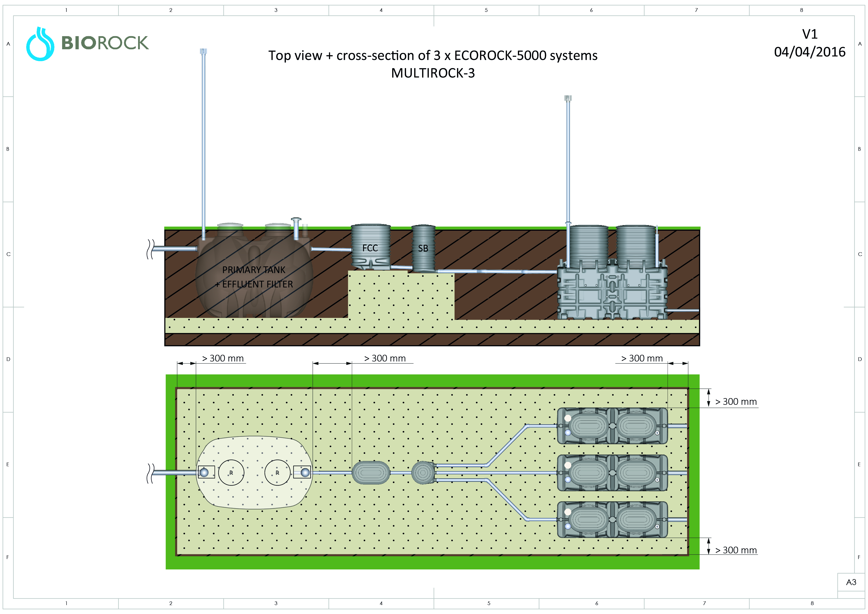Click the SB chamber in cross-section
This screenshot has height=614, width=868.
(423, 248)
